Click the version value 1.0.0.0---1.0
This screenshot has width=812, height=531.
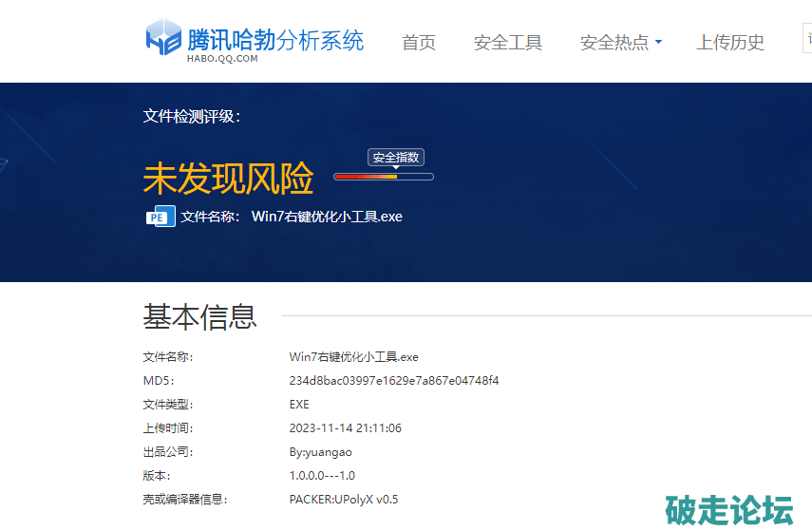click(322, 476)
